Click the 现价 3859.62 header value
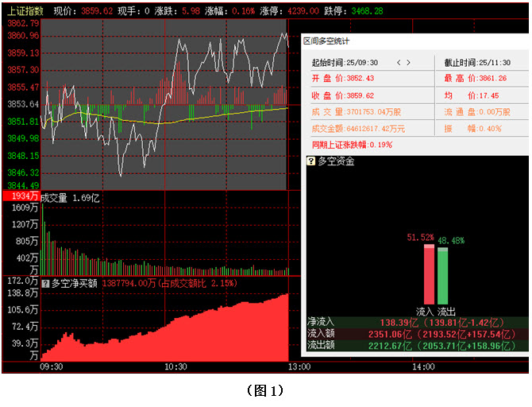The height and width of the screenshot is (407, 532). [97, 11]
